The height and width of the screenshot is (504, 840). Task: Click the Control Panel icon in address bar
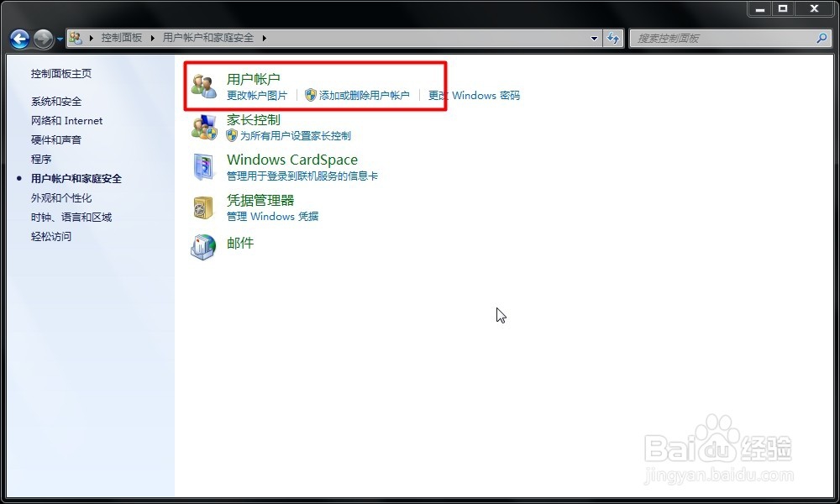coord(76,38)
